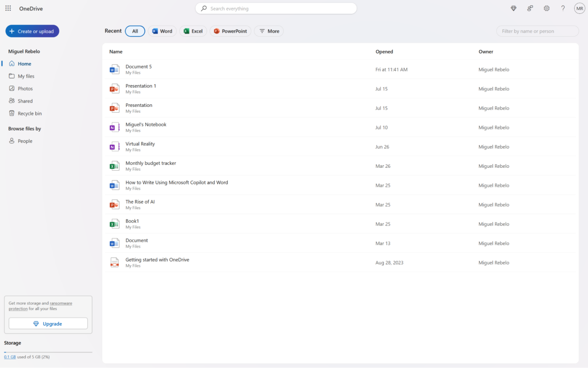Click the Filter by name or person field

coord(538,31)
